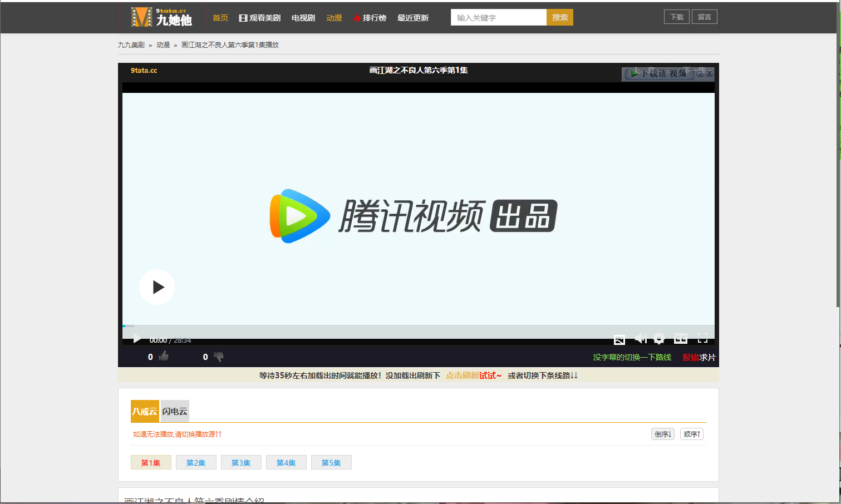Sort episodes with 顺序 button
The width and height of the screenshot is (841, 504).
(x=692, y=434)
